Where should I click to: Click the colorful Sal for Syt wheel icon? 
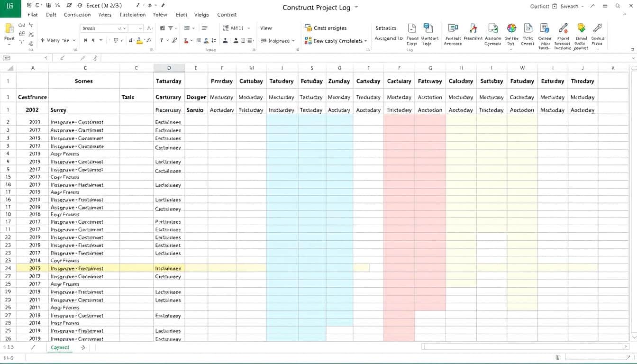511,28
